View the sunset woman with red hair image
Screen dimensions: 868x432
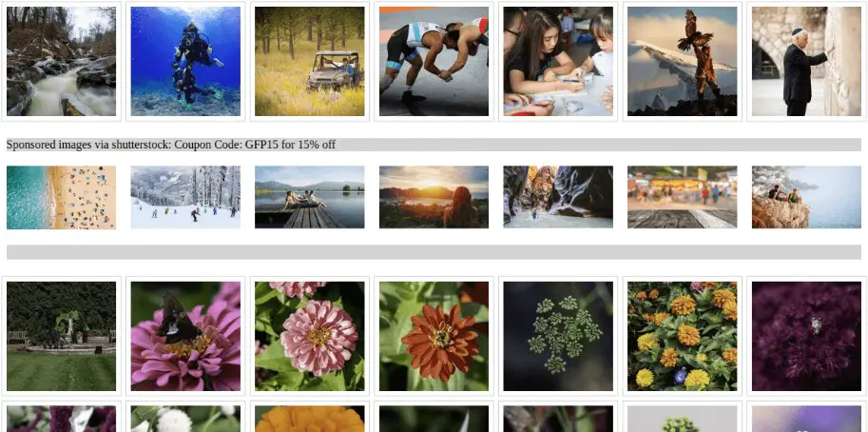coord(434,197)
